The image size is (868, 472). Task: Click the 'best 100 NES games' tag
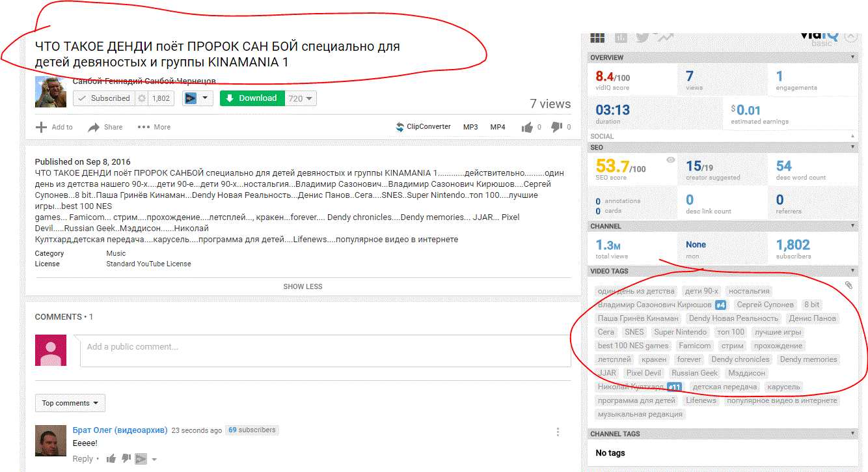(x=633, y=346)
